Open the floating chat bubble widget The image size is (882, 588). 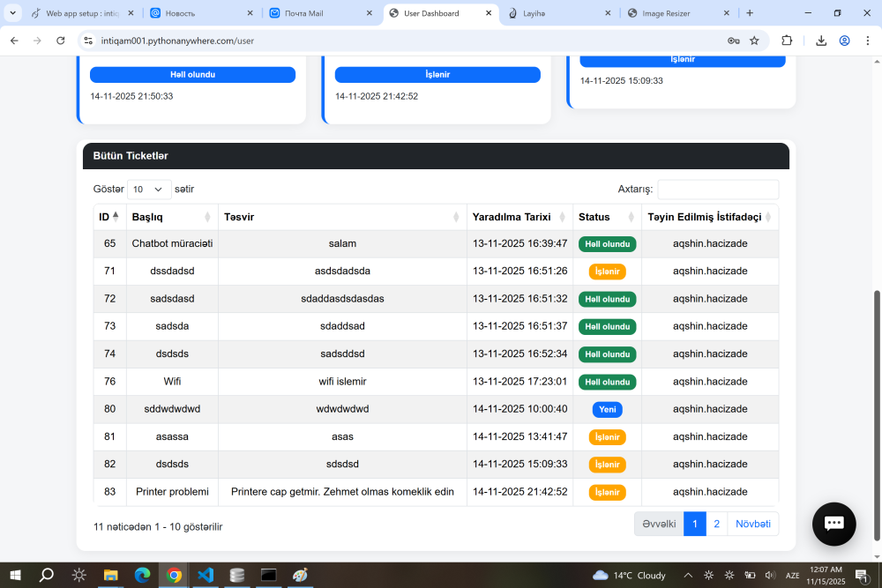coord(833,524)
